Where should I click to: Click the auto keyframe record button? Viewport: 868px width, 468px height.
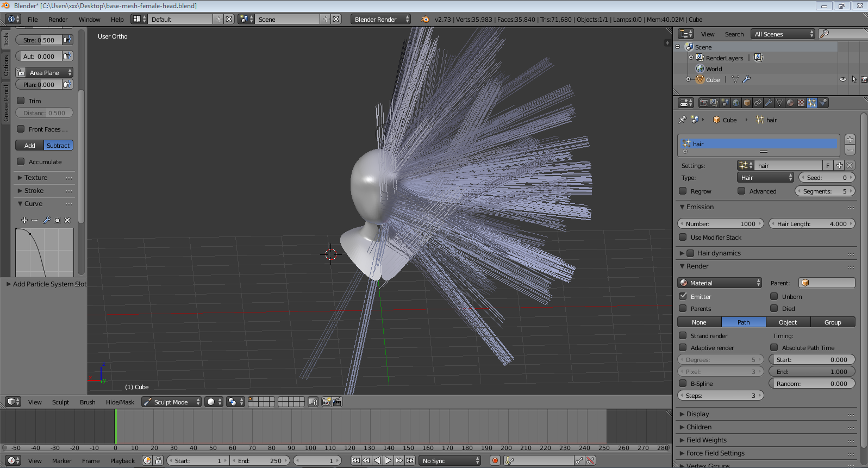pos(495,460)
